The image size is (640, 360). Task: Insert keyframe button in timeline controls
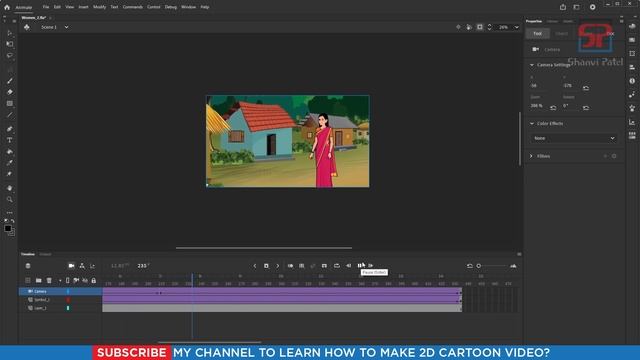tap(266, 266)
